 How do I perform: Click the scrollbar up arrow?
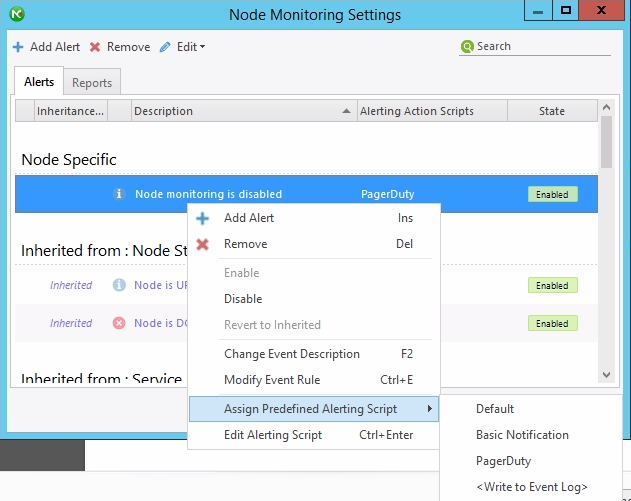[x=606, y=107]
